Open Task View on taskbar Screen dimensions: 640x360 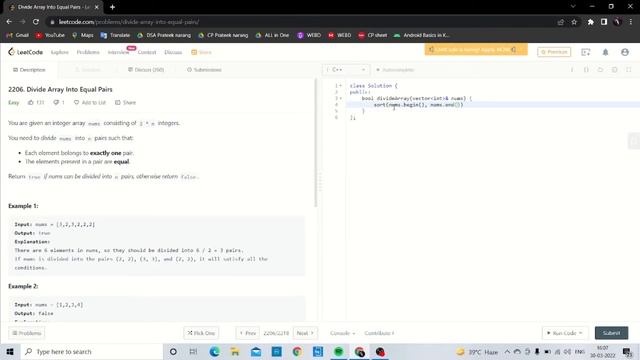tap(193, 351)
